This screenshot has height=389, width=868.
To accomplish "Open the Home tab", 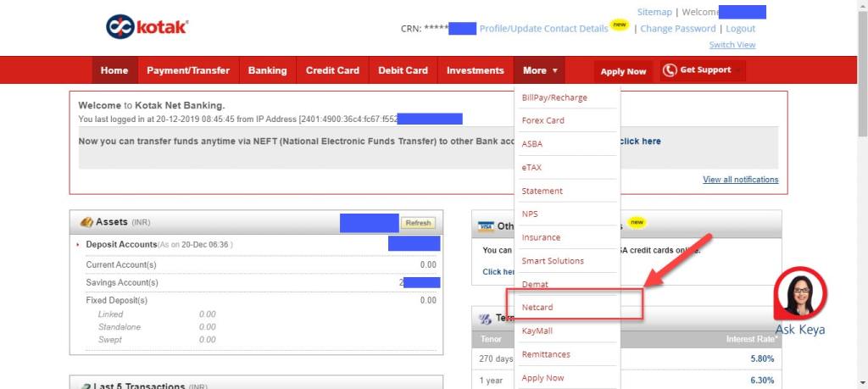I will 114,71.
